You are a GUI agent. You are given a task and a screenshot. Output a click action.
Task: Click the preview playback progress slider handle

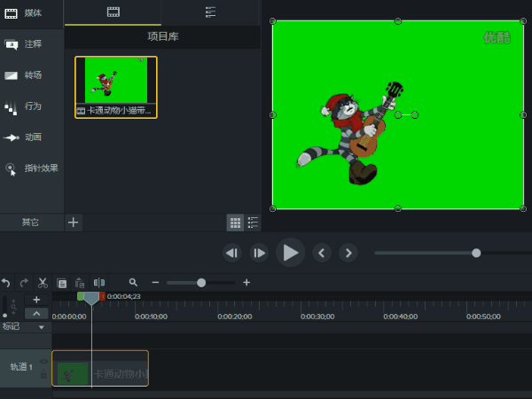476,253
